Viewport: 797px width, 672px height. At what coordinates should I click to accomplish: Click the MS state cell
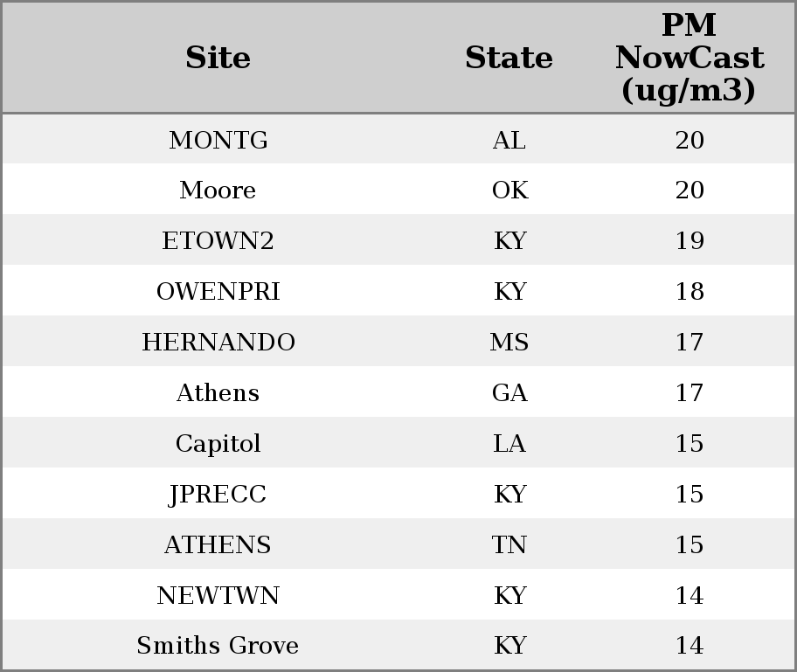point(509,342)
